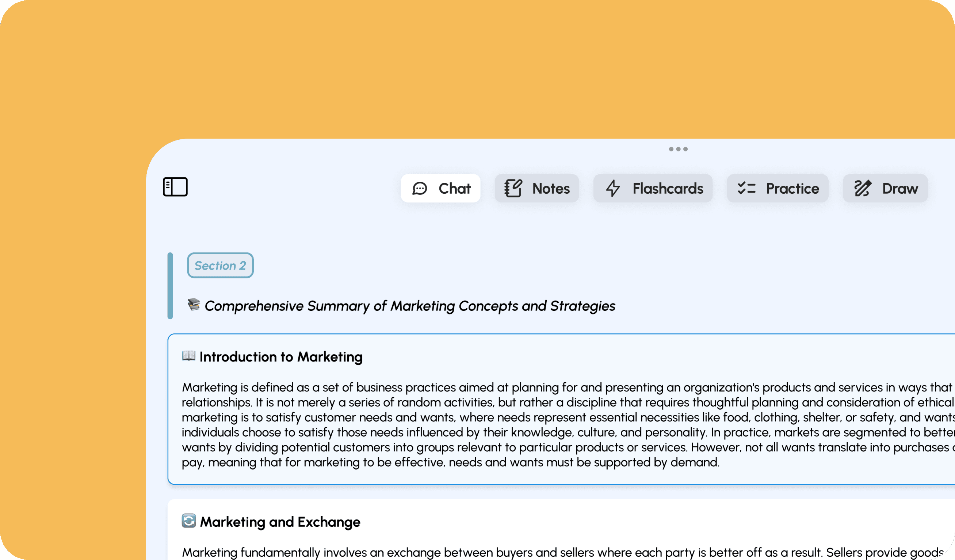Click the exchange arrows emoji icon
Image resolution: width=955 pixels, height=560 pixels.
(189, 521)
